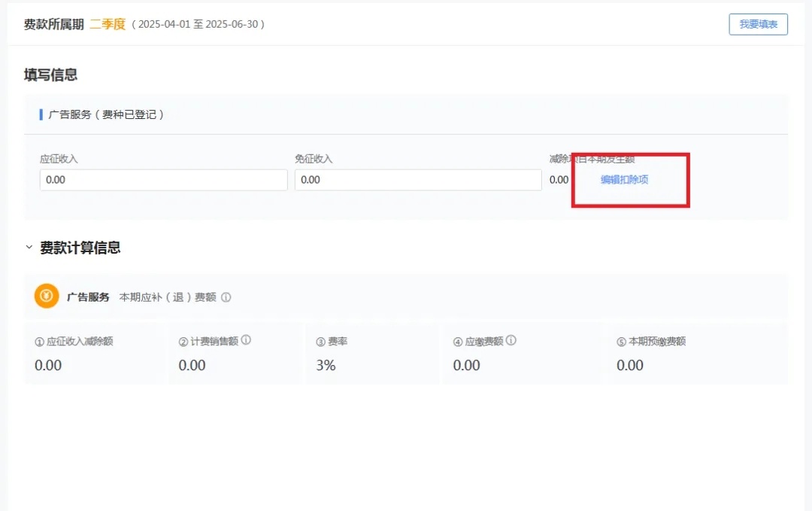The image size is (812, 511).
Task: Click the info icon next to 应缴费额
Action: click(x=511, y=340)
